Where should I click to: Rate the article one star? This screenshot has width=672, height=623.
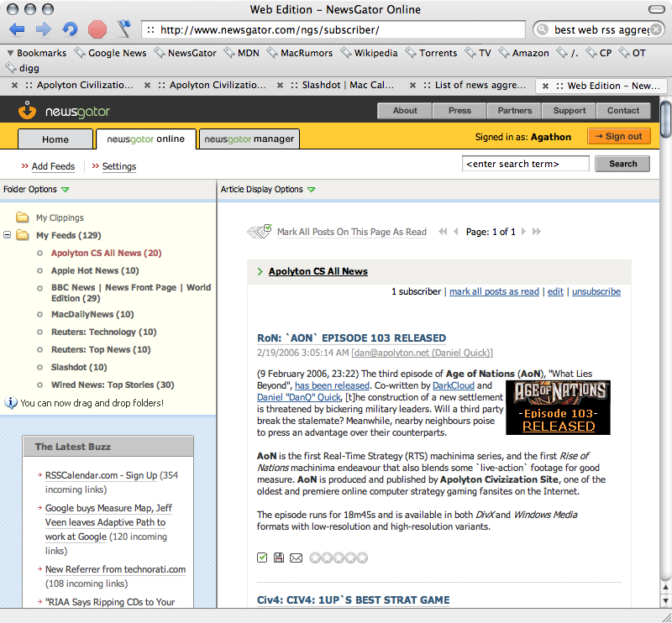(x=315, y=558)
